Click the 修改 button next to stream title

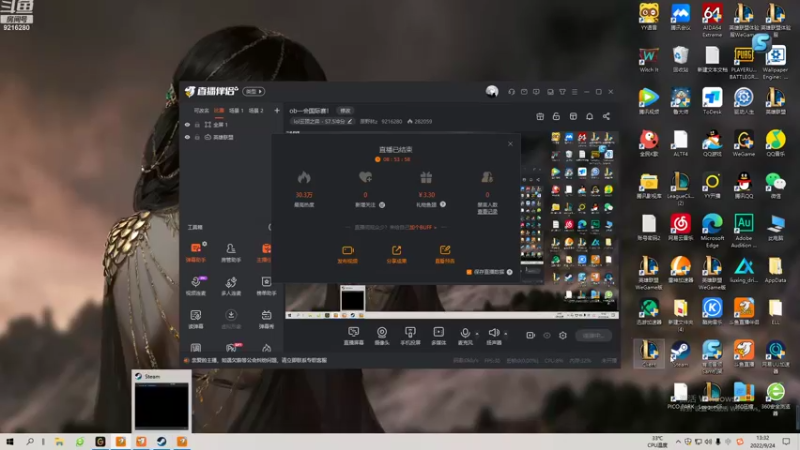point(345,111)
